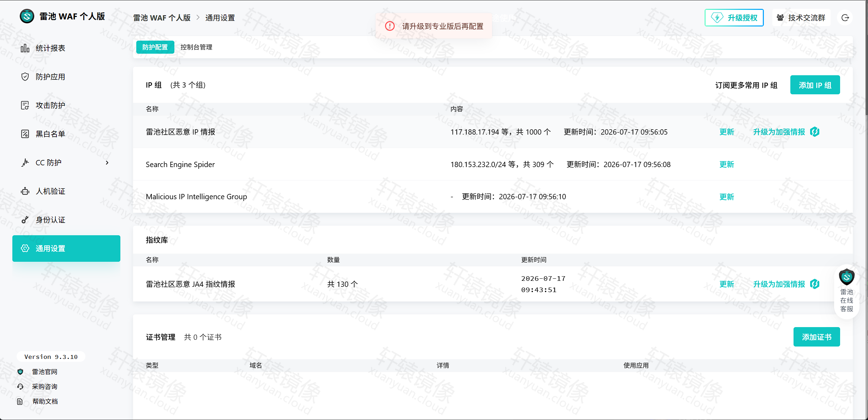This screenshot has width=868, height=420.
Task: Click the 添加 IP 组 button
Action: pyautogui.click(x=815, y=85)
